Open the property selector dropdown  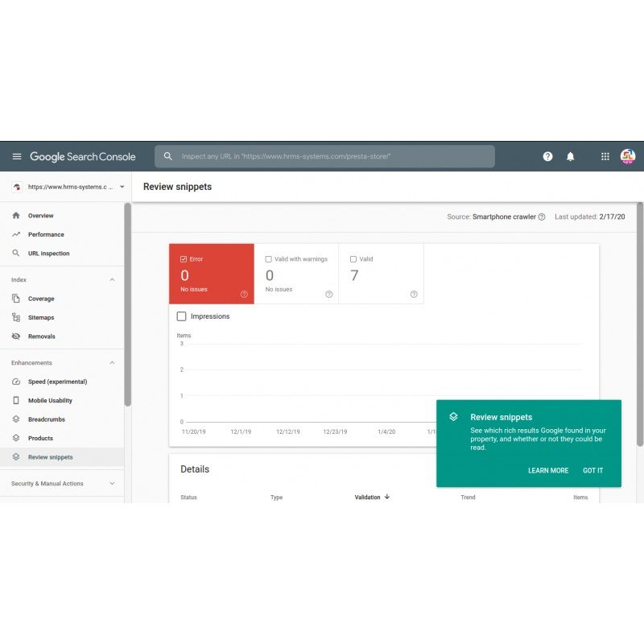(x=122, y=187)
